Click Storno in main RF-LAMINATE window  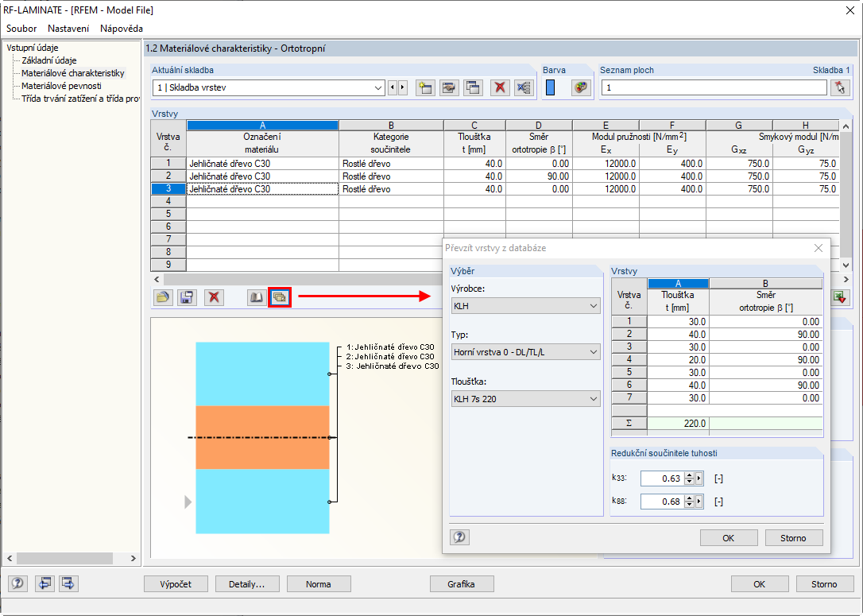[825, 584]
